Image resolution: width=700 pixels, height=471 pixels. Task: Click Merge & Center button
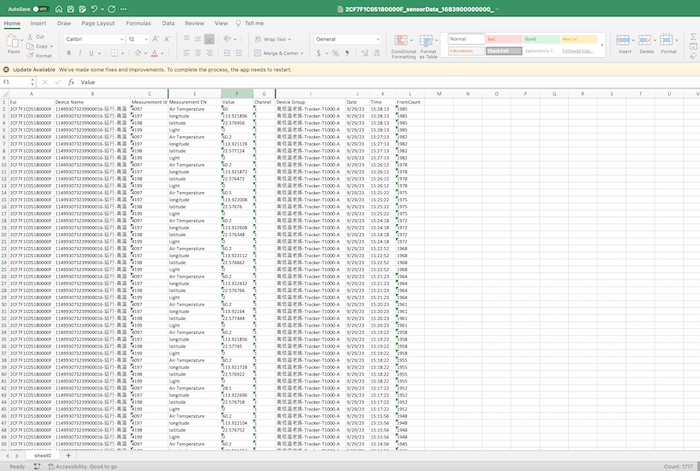[x=277, y=53]
